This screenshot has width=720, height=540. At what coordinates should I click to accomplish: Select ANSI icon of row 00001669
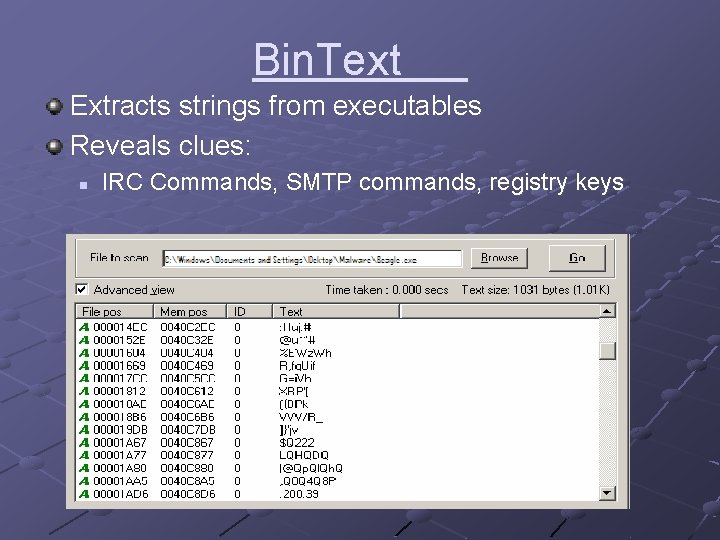coord(84,366)
